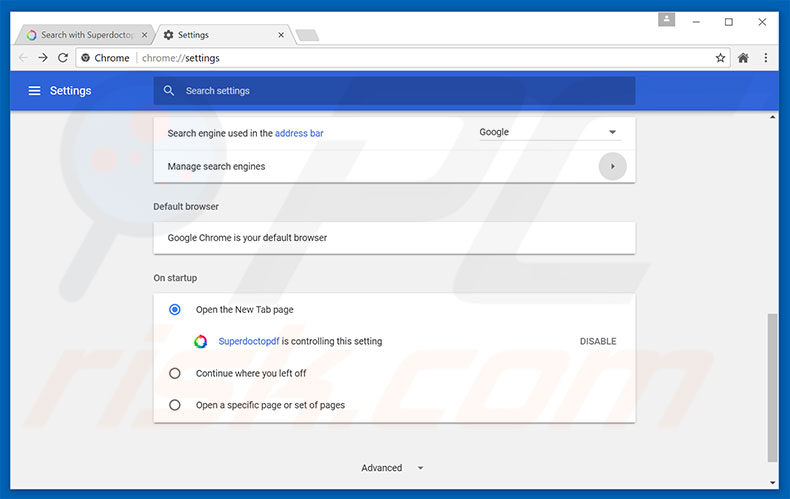Switch to the Settings tab
790x499 pixels.
pos(222,35)
